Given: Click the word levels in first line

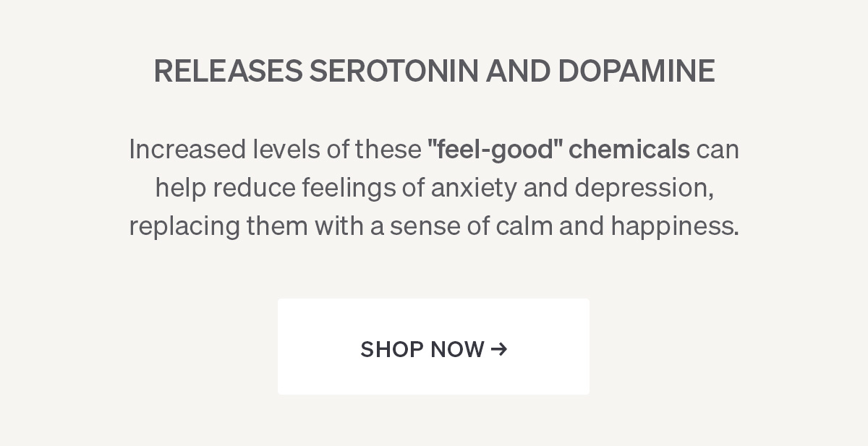Looking at the screenshot, I should click(x=286, y=149).
